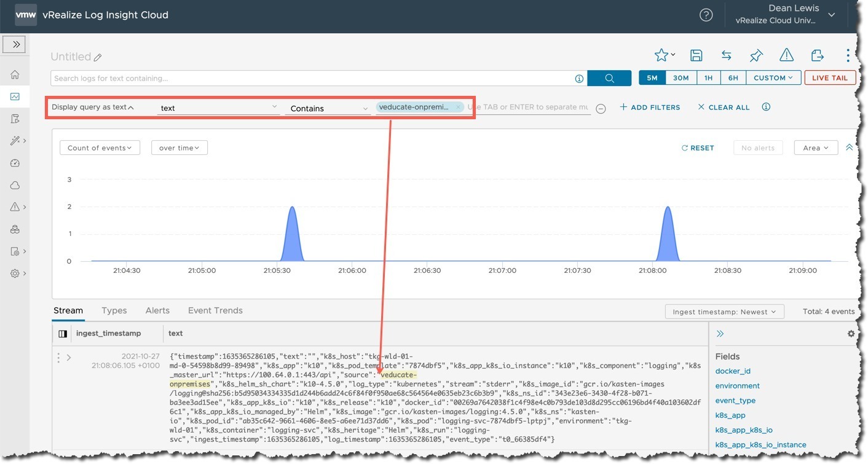This screenshot has width=868, height=464.
Task: Open the Count of events dropdown
Action: point(100,147)
